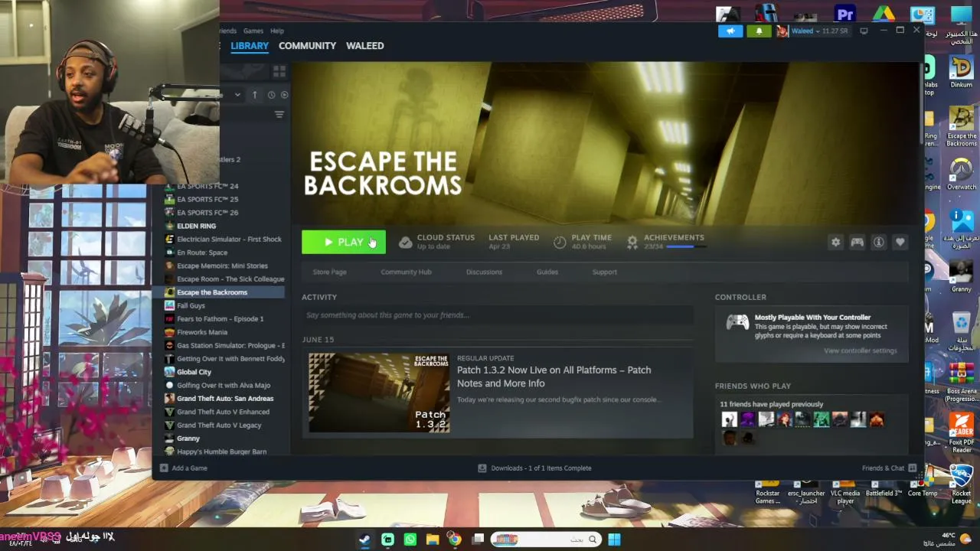Screen dimensions: 980x551
Task: Select Grand Theft Auto V Legacy
Action: [x=219, y=425]
